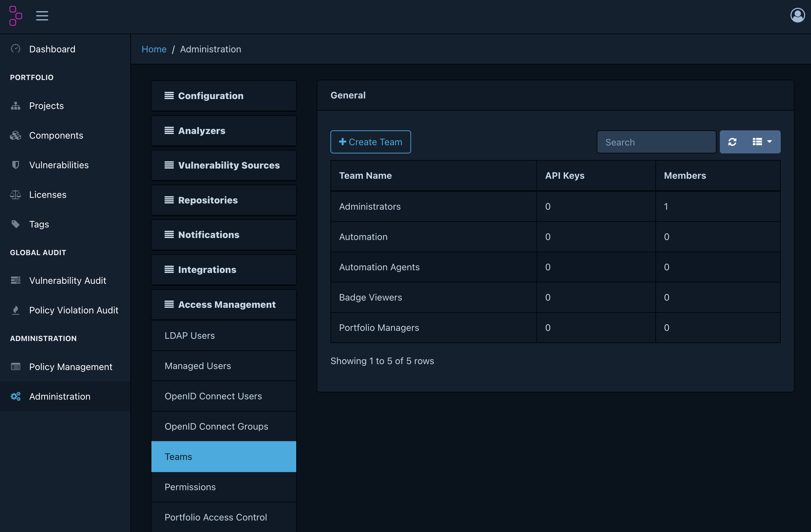Viewport: 811px width, 532px height.
Task: Open the user profile avatar icon
Action: [x=797, y=15]
